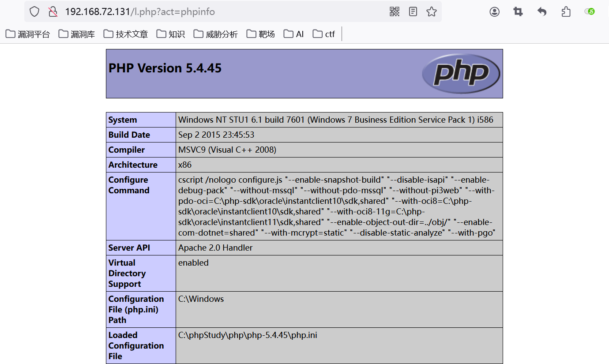Open the account profile icon

pos(495,12)
